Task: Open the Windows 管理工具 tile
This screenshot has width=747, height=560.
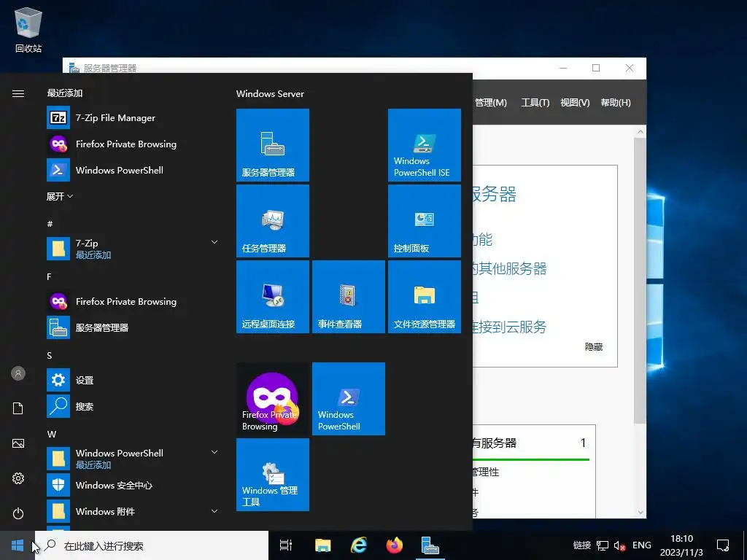Action: (273, 474)
